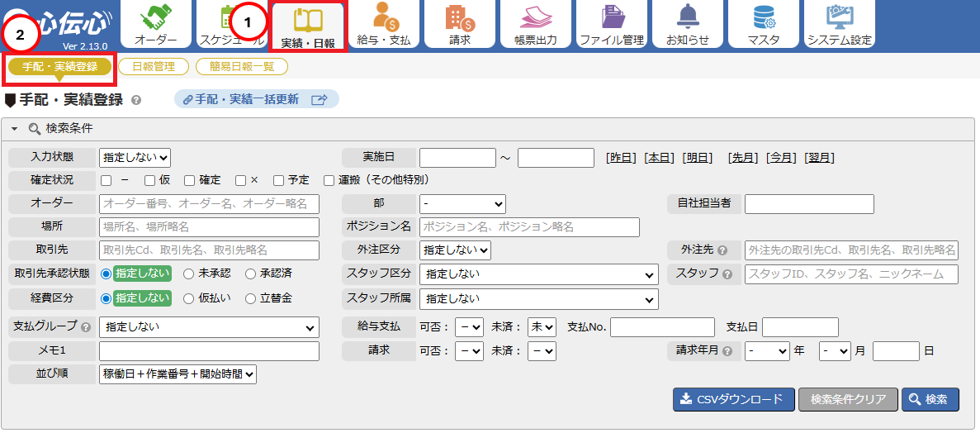Open the システム設定 monitor icon tab
This screenshot has height=433, width=980.
(x=840, y=24)
